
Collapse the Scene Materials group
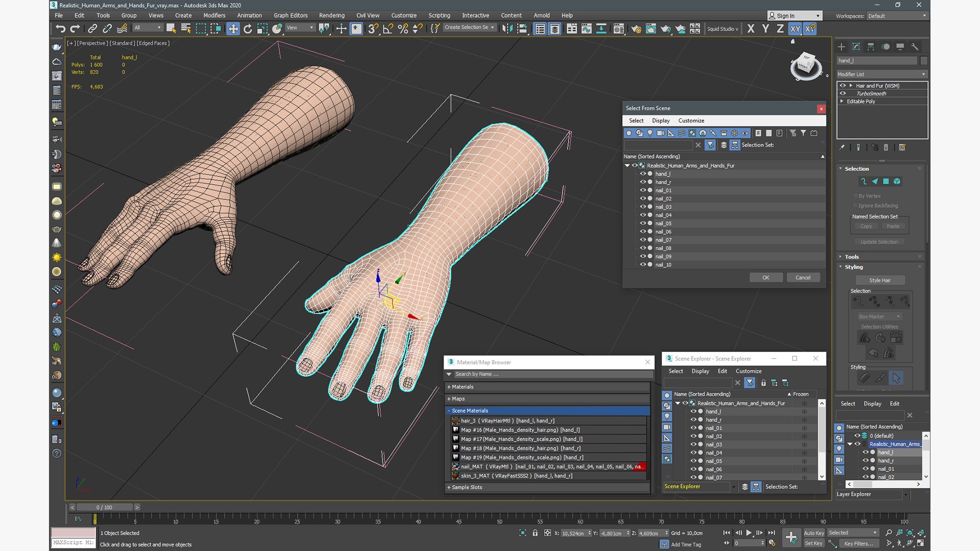point(548,411)
